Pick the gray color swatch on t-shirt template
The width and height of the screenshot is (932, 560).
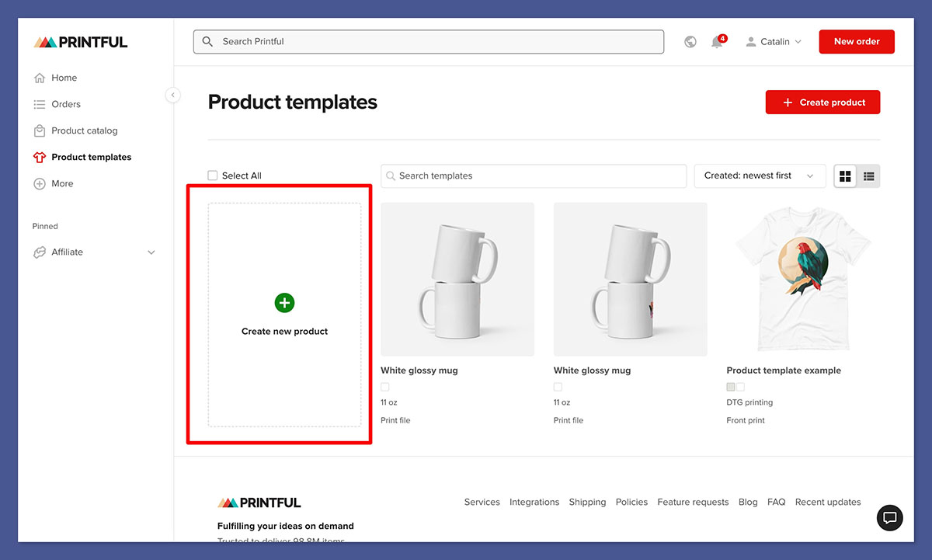pos(731,387)
